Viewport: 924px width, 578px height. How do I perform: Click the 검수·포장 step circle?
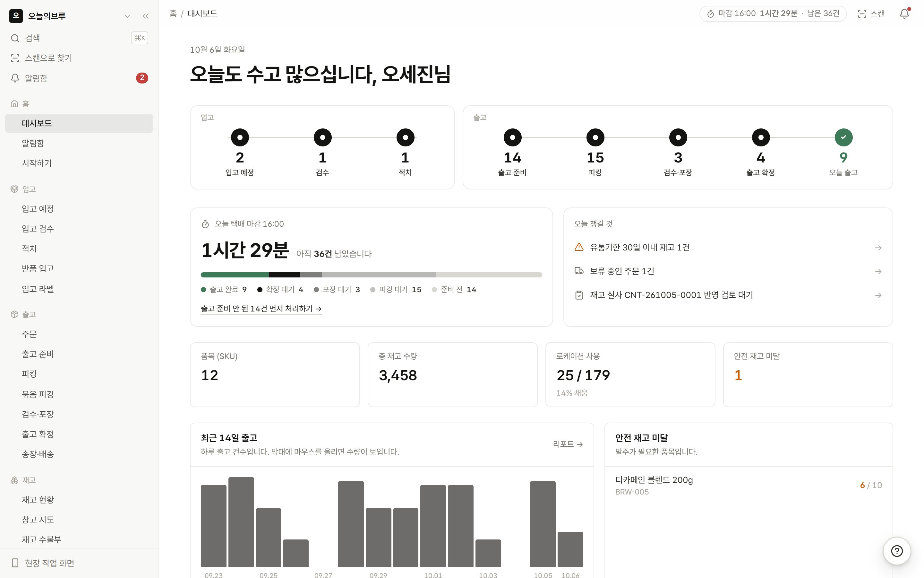tap(678, 137)
